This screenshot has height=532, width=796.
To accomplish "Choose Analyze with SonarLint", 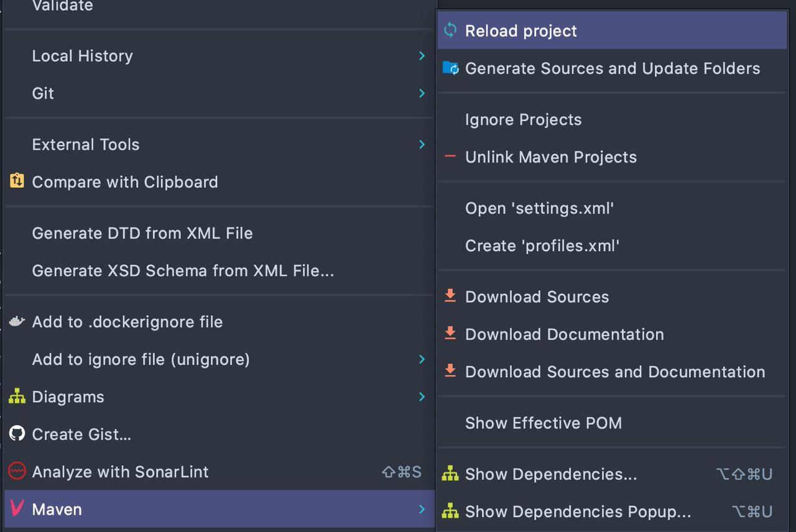I will pyautogui.click(x=220, y=472).
